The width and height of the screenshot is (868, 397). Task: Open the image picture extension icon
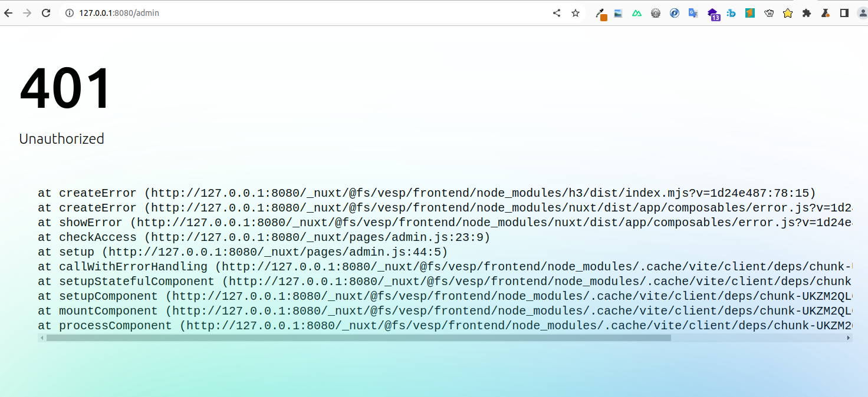(618, 13)
